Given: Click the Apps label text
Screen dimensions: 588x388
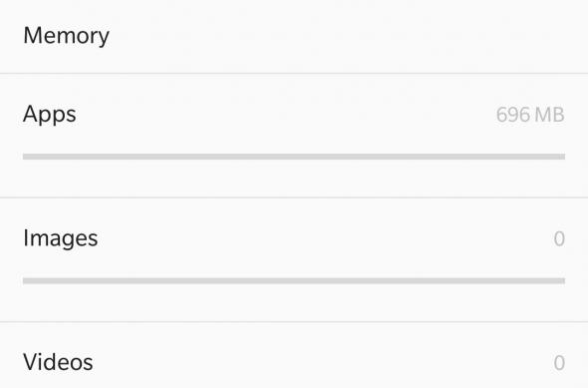Looking at the screenshot, I should coord(50,115).
